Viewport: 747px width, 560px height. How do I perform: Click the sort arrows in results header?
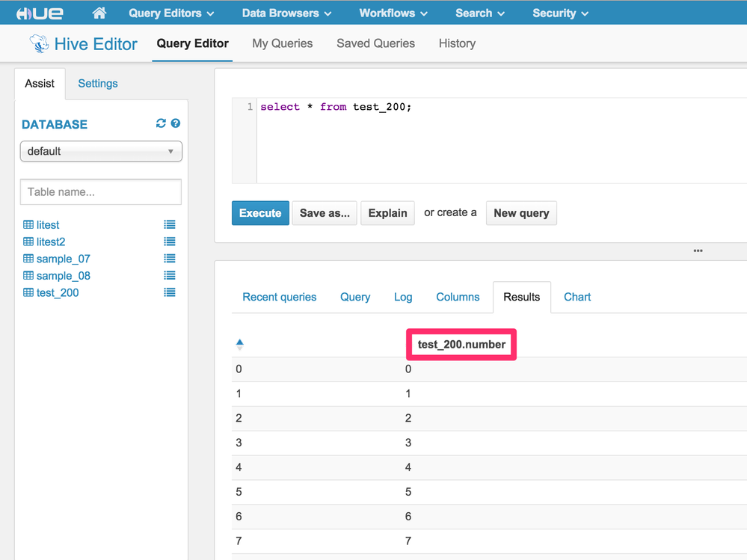[x=240, y=344]
